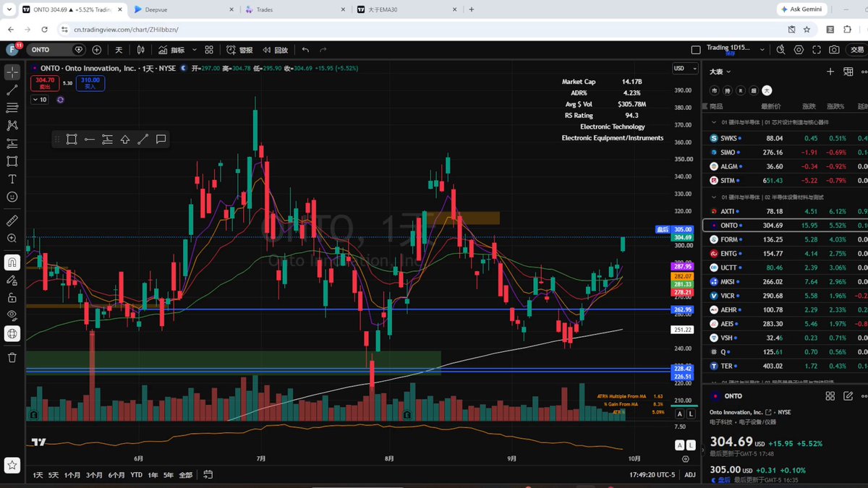Image resolution: width=868 pixels, height=488 pixels.
Task: Select the geometric shapes tool
Action: (x=12, y=161)
